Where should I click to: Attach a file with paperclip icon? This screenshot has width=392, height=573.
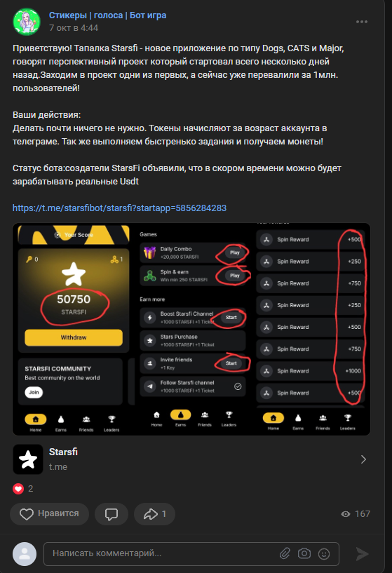(x=285, y=553)
